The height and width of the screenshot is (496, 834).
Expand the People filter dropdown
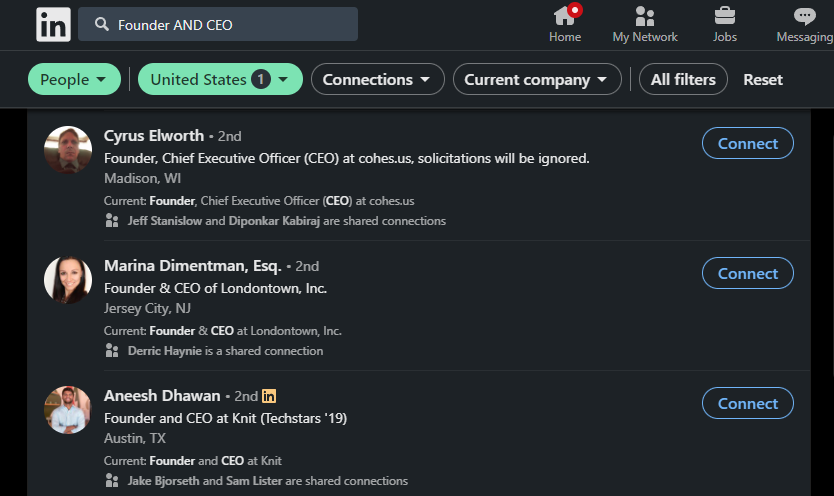(74, 79)
